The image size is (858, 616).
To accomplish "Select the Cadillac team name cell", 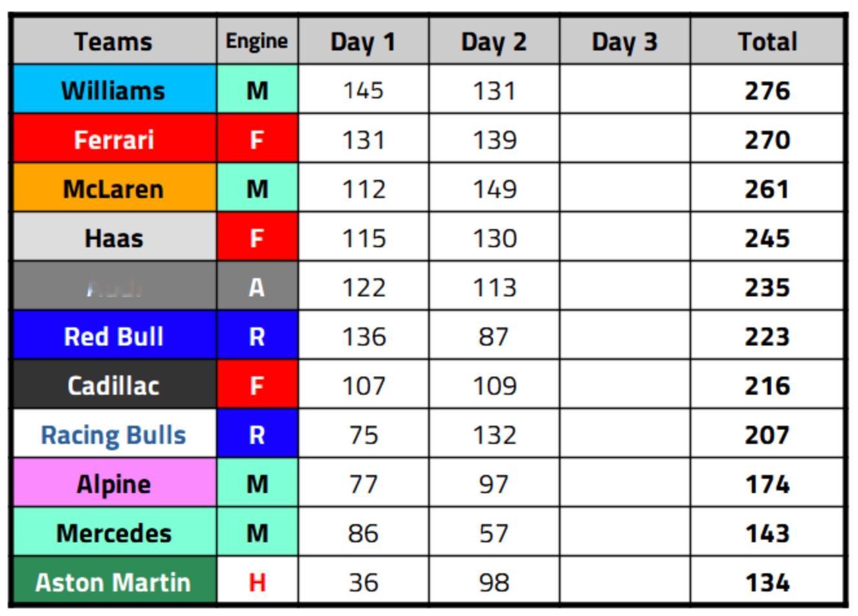I will tap(114, 385).
